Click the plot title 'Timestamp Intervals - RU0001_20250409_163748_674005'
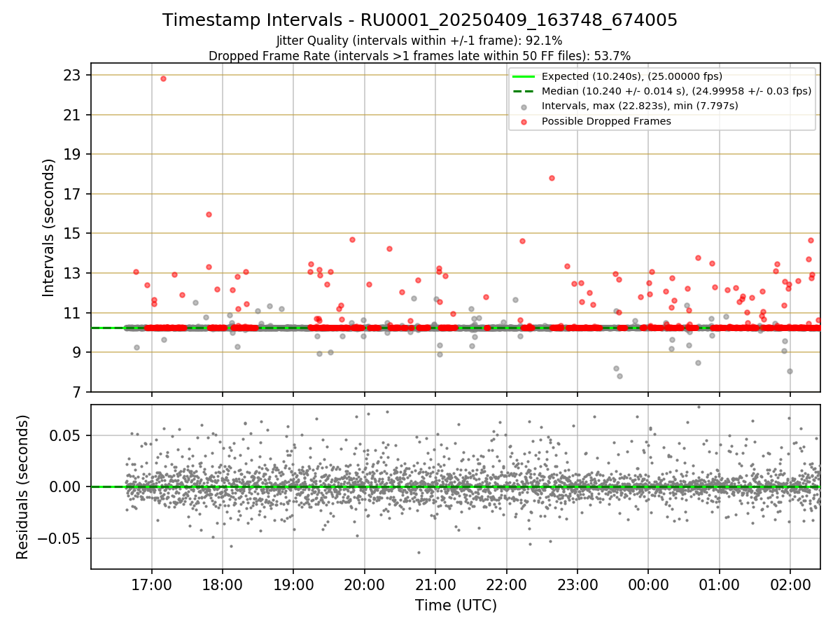The width and height of the screenshot is (840, 630). click(420, 20)
